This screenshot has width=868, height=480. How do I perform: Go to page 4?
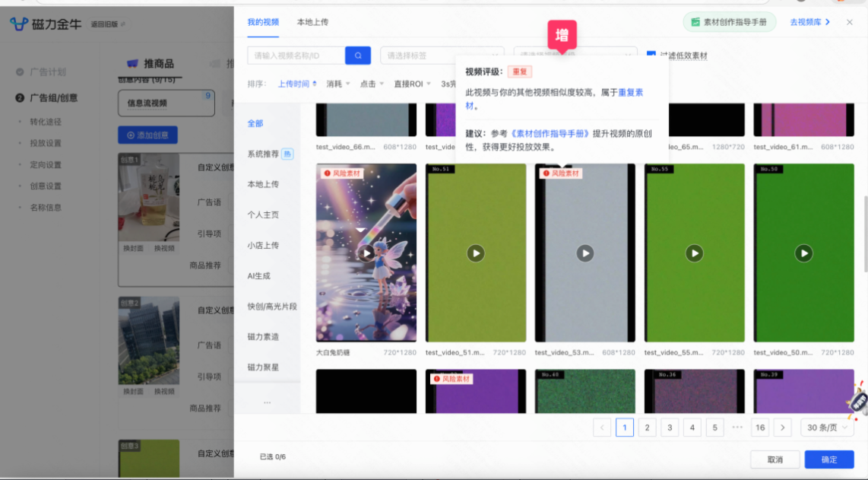coord(692,428)
